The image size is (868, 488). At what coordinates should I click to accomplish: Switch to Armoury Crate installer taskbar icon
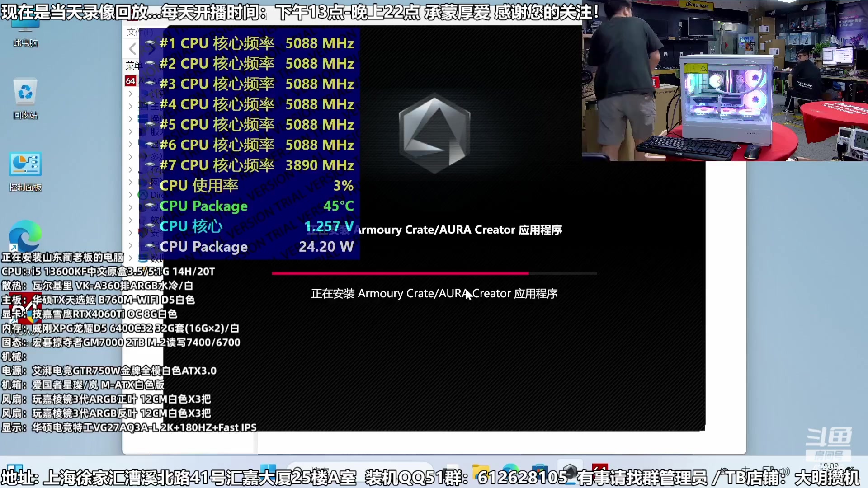tap(569, 471)
